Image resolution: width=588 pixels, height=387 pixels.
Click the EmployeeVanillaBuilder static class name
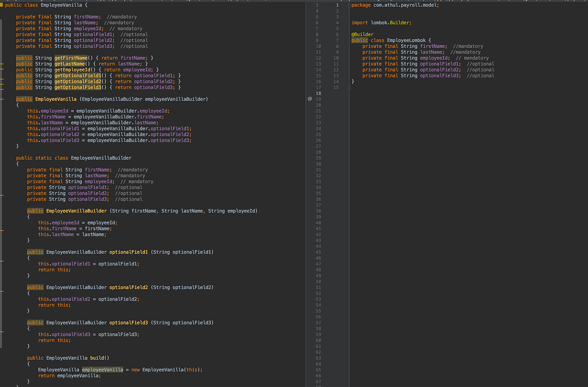[101, 158]
